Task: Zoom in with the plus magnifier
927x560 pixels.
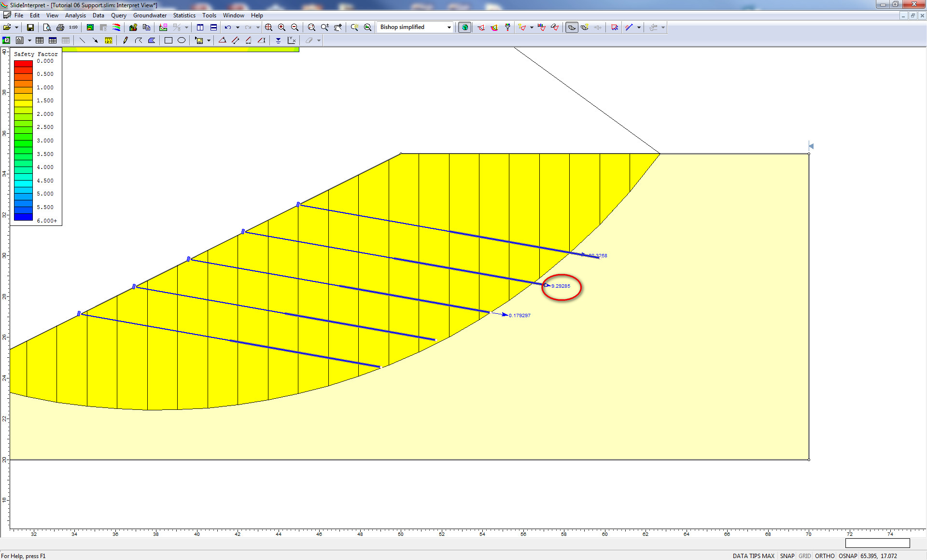Action: (x=281, y=28)
